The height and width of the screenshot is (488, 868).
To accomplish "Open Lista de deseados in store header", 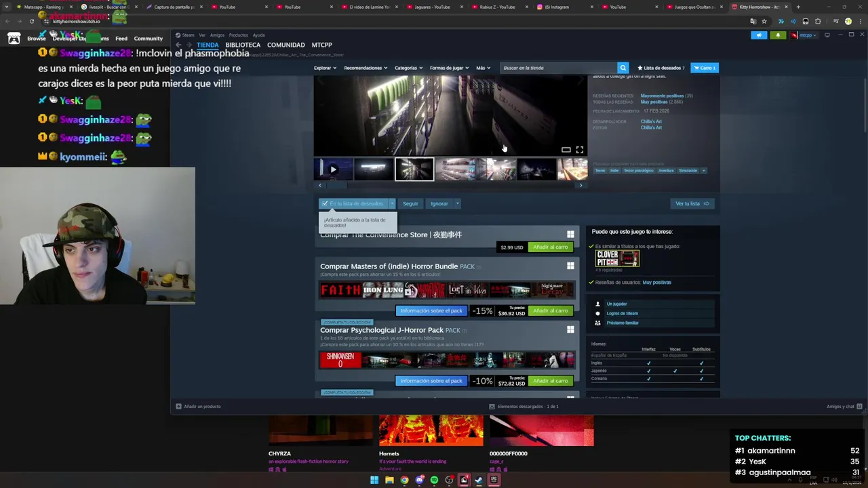I will (x=660, y=68).
